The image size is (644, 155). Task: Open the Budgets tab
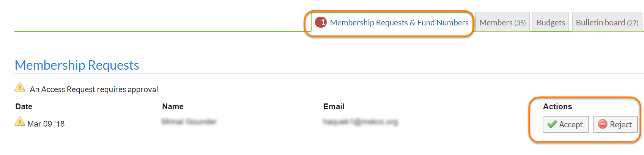pos(551,23)
